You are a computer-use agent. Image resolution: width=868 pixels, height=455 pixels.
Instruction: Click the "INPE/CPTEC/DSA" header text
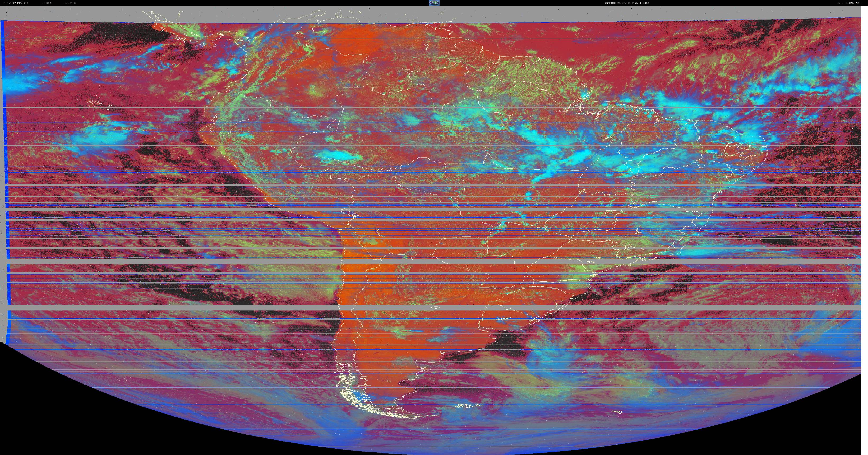(x=16, y=3)
